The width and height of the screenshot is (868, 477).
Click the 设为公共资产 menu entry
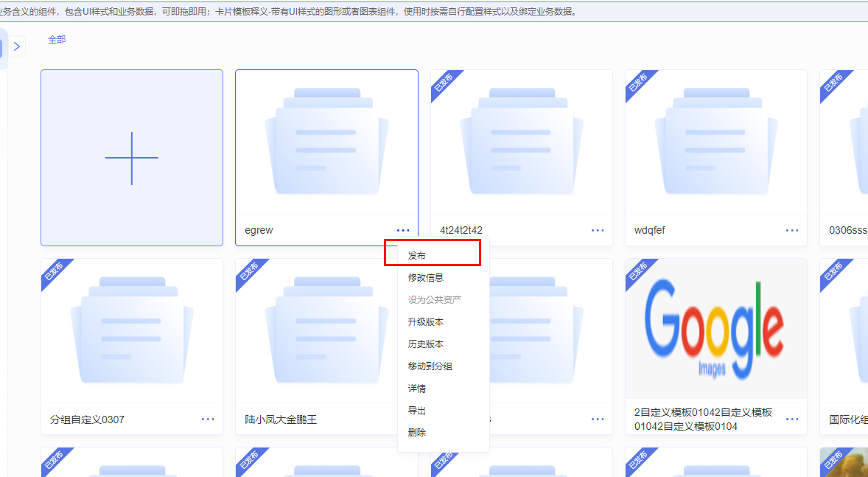(x=435, y=300)
